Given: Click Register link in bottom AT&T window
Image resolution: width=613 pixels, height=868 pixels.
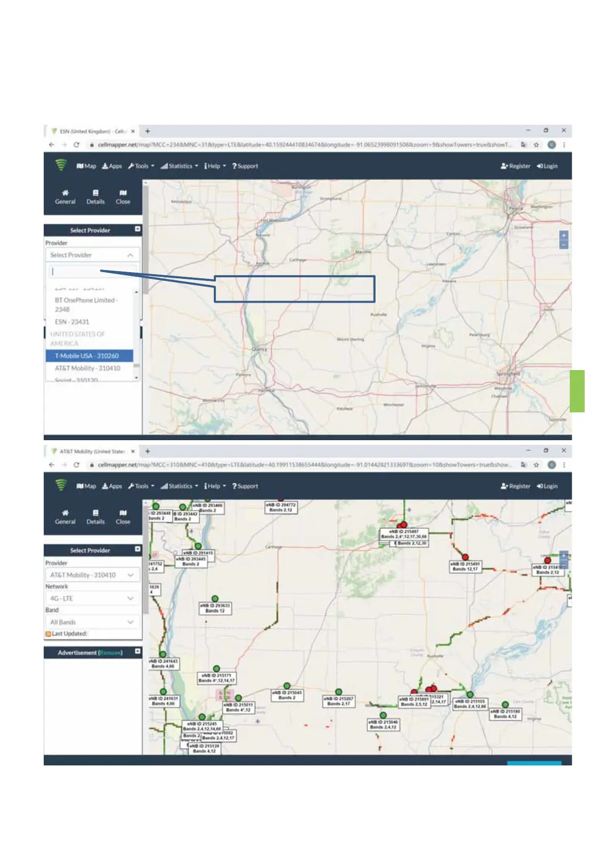Looking at the screenshot, I should pos(515,486).
